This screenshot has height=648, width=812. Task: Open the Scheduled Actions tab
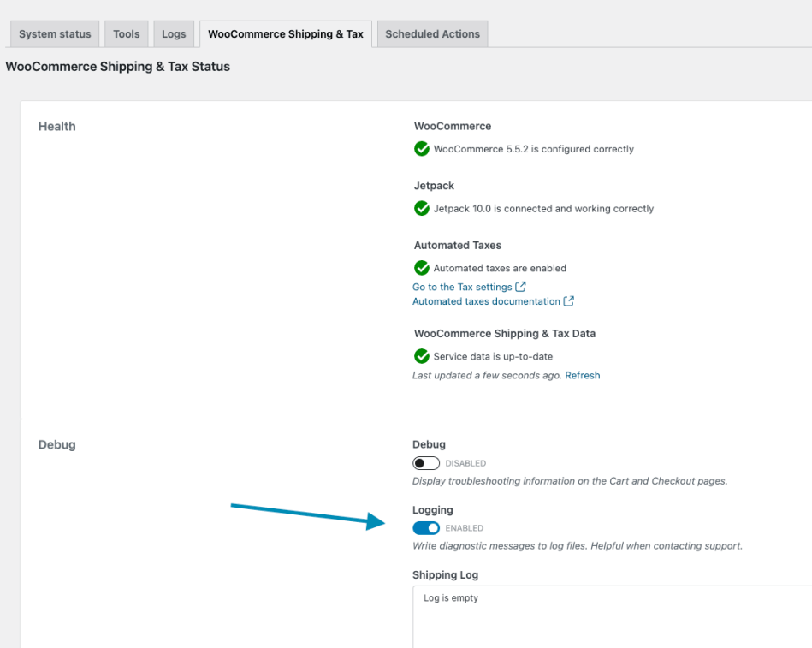click(432, 34)
